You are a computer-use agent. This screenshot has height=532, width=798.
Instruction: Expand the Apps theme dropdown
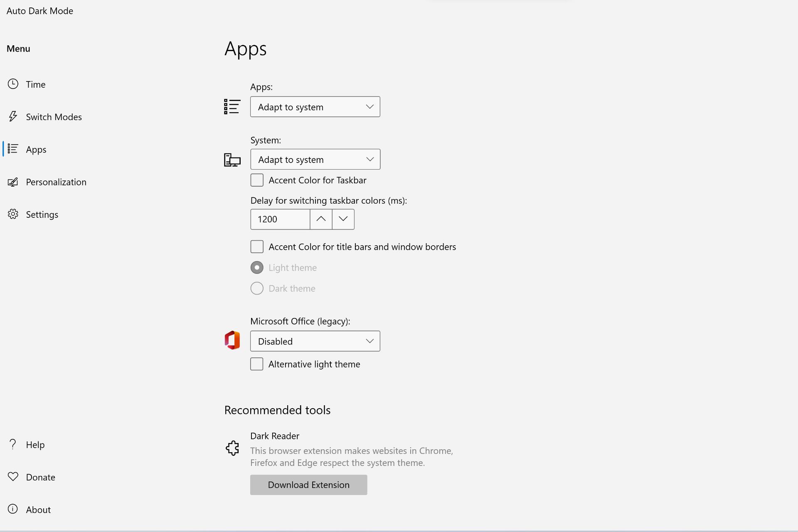coord(315,107)
